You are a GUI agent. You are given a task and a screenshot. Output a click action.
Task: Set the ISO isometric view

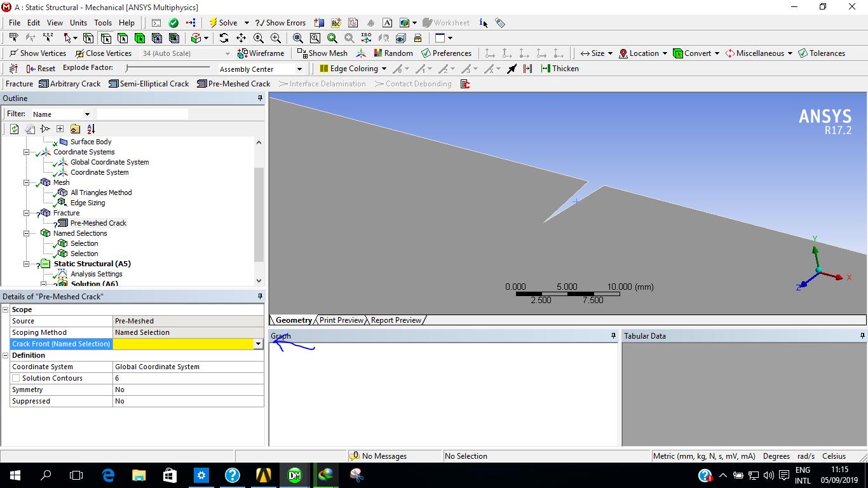366,38
